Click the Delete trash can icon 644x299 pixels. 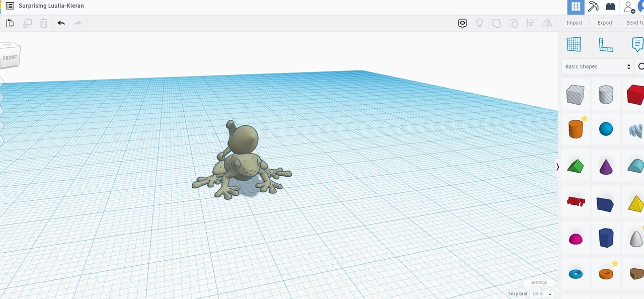(44, 23)
